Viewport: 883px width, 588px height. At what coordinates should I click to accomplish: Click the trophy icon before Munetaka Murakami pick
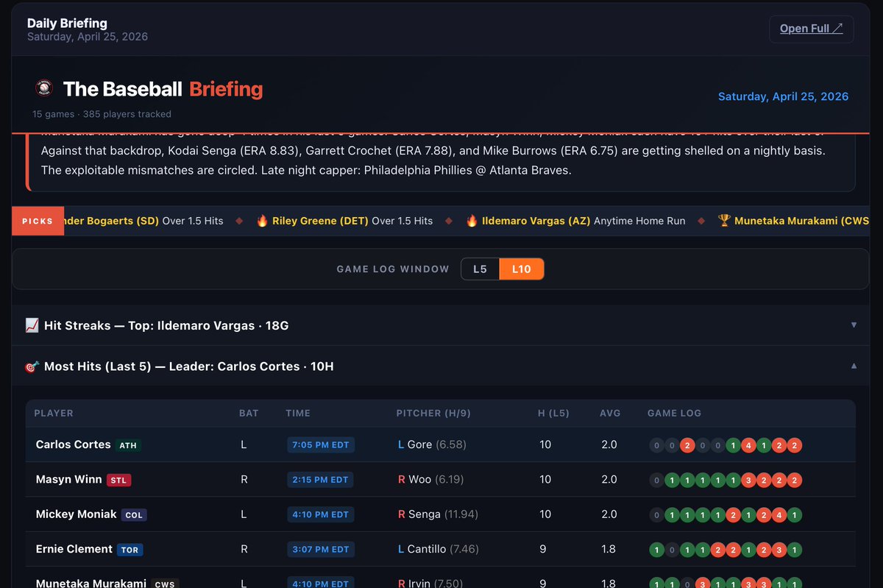coord(724,221)
